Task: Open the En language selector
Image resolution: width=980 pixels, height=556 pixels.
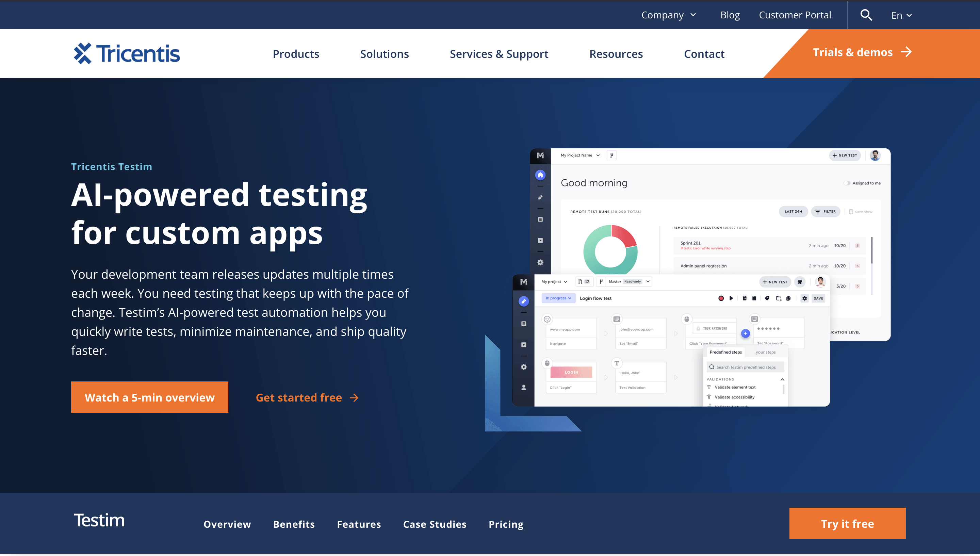Action: pos(901,15)
